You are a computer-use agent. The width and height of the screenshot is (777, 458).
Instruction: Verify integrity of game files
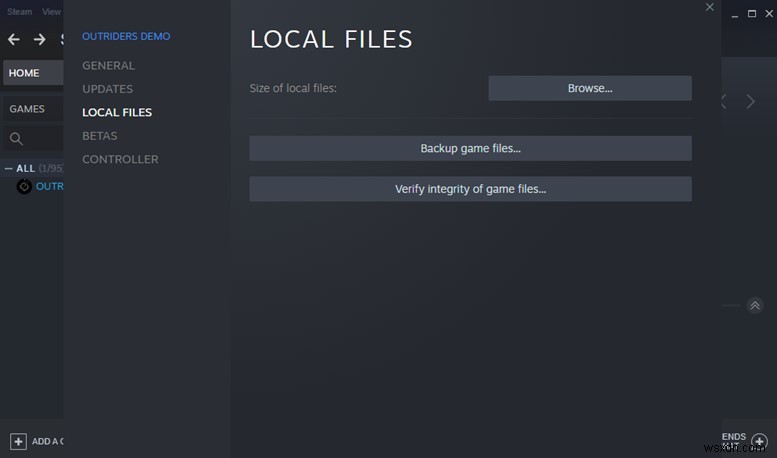(470, 189)
